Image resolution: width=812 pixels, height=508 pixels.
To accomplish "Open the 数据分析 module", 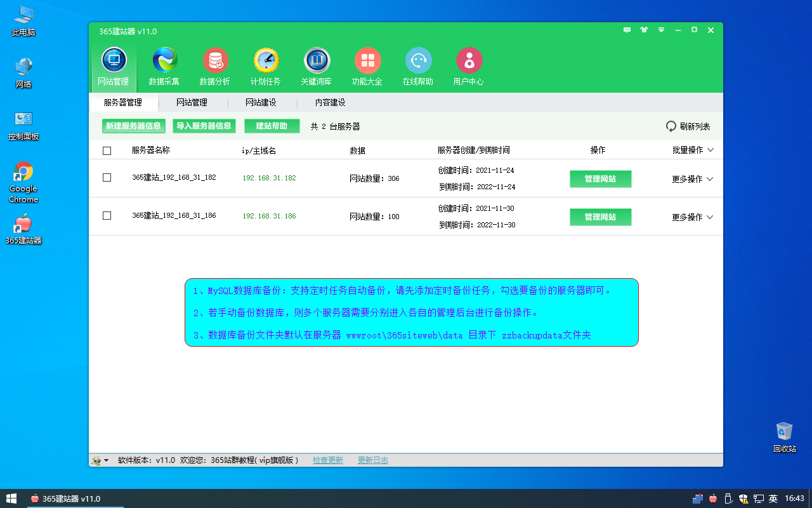I will tap(215, 67).
